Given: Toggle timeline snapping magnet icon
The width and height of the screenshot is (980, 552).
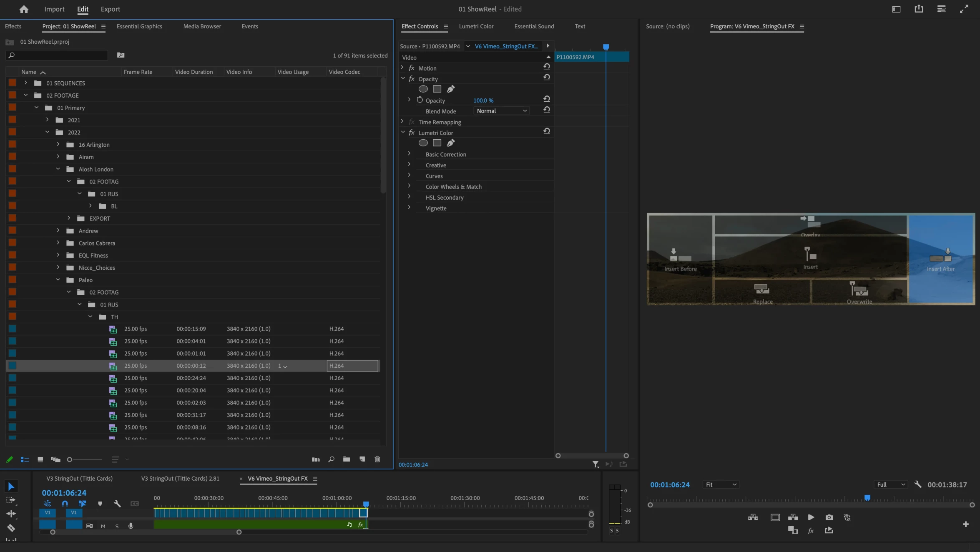Looking at the screenshot, I should 65,504.
